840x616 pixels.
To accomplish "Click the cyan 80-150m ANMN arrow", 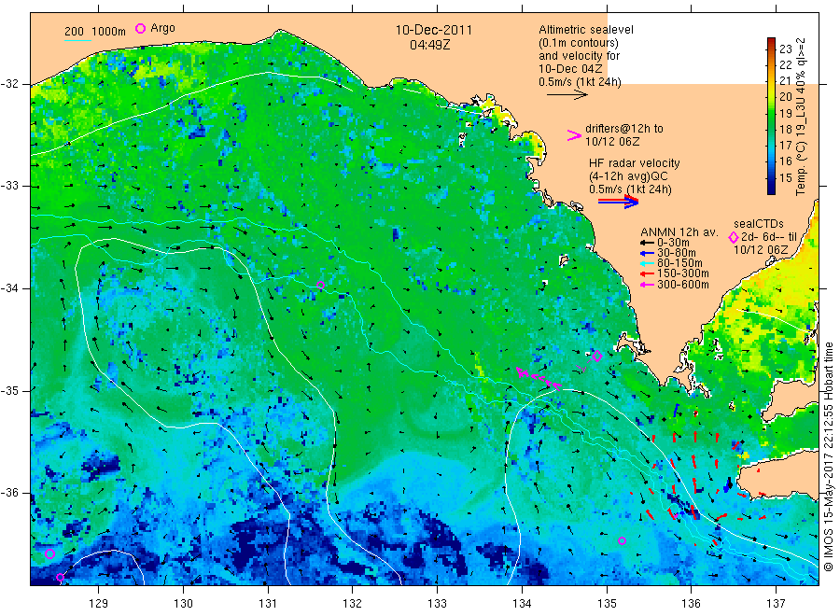I will pos(647,263).
